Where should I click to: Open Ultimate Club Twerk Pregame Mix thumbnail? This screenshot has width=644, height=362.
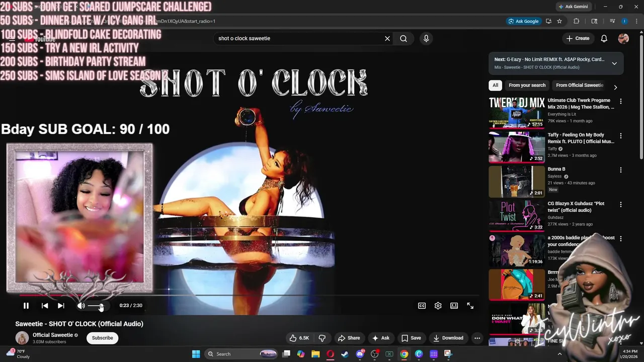(x=517, y=113)
